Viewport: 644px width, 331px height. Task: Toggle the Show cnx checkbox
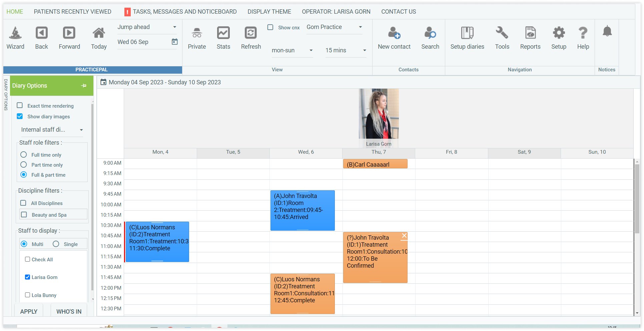click(270, 27)
